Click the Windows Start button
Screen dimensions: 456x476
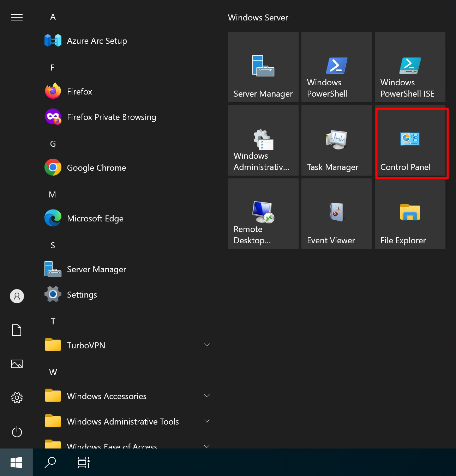[x=17, y=462]
